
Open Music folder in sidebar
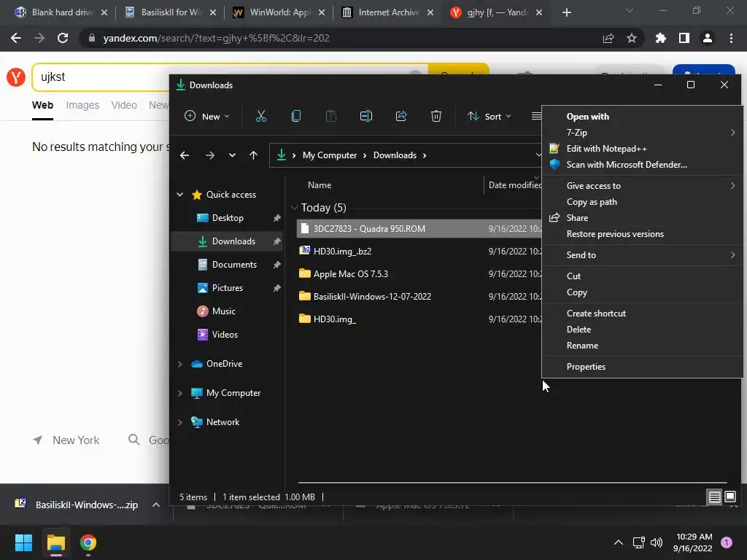coord(228,311)
